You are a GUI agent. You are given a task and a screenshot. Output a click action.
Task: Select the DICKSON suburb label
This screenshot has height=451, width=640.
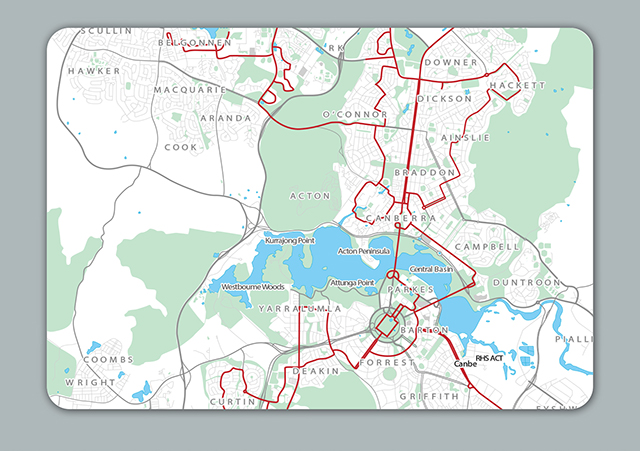tap(443, 99)
